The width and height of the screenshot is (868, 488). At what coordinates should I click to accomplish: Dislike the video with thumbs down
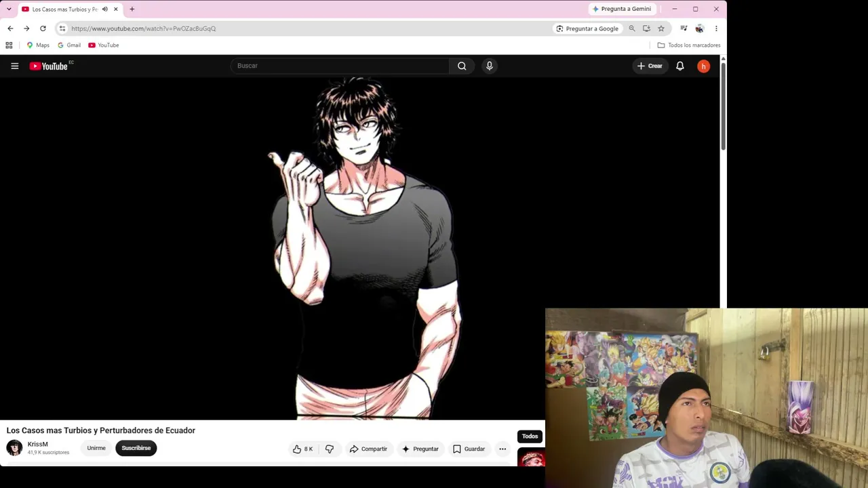[x=330, y=449]
